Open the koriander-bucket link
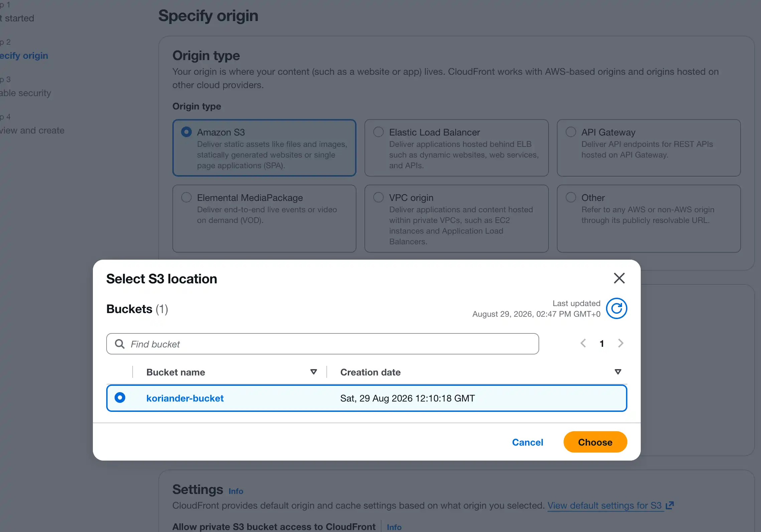The image size is (761, 532). [185, 398]
